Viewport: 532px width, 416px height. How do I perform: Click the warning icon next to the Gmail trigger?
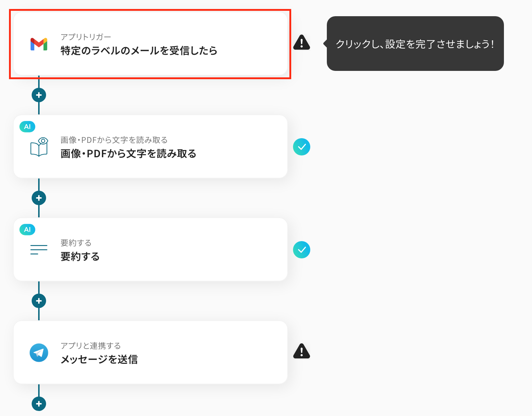(302, 42)
